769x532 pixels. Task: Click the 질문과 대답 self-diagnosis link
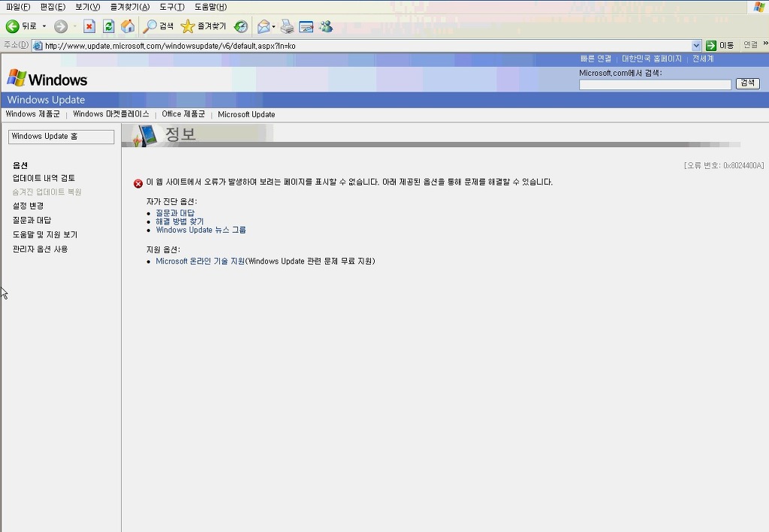[175, 213]
